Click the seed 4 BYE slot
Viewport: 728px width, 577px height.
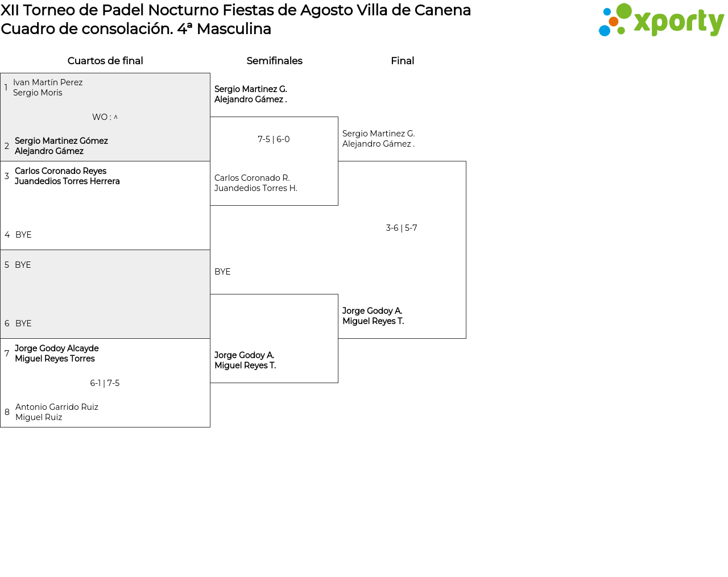[23, 235]
